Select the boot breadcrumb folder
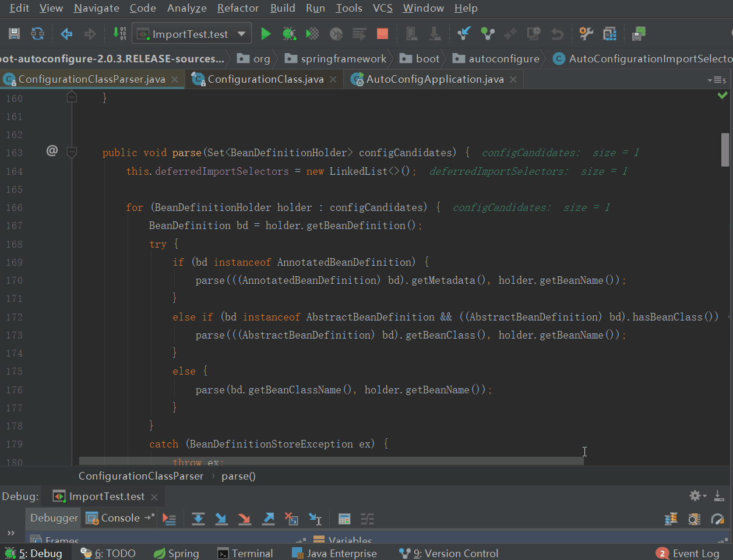Viewport: 733px width, 560px height. pos(420,59)
